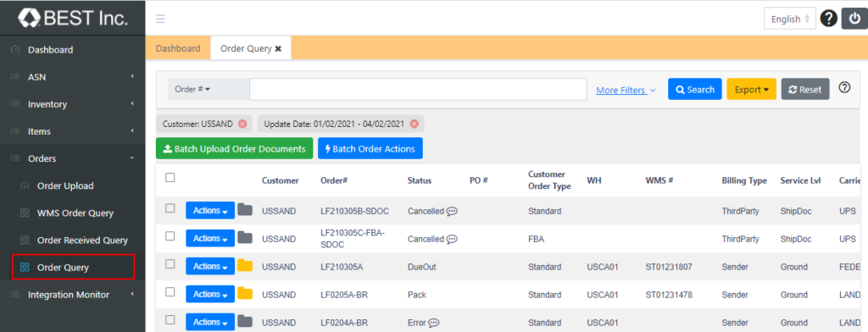Viewport: 868px width, 332px height.
Task: Open the Order # search field dropdown
Action: pyautogui.click(x=209, y=89)
